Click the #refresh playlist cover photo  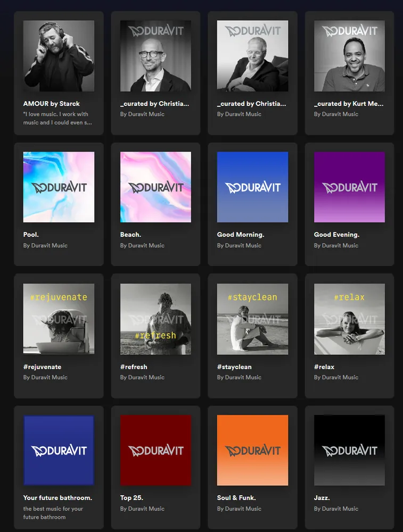(155, 319)
